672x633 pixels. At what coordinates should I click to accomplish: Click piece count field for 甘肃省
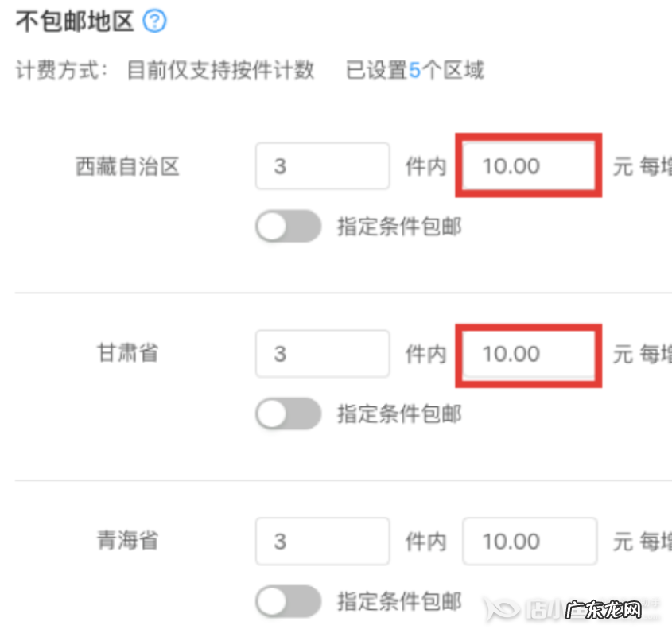321,353
